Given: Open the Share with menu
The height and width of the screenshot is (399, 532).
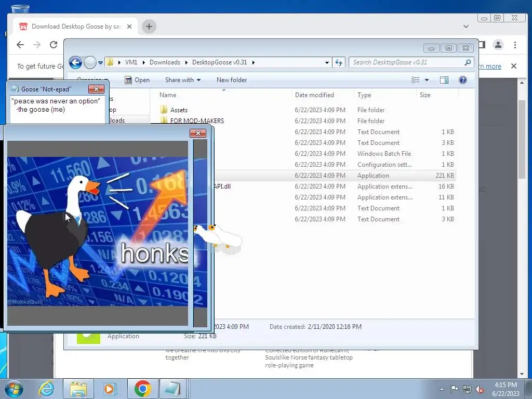Looking at the screenshot, I should [x=182, y=80].
